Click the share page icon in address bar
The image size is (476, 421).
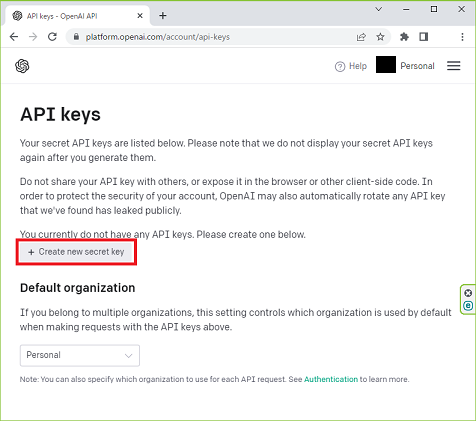tap(361, 37)
